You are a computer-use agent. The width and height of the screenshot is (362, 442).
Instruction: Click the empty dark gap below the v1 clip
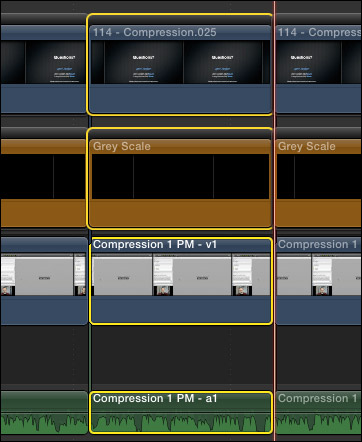click(x=182, y=357)
